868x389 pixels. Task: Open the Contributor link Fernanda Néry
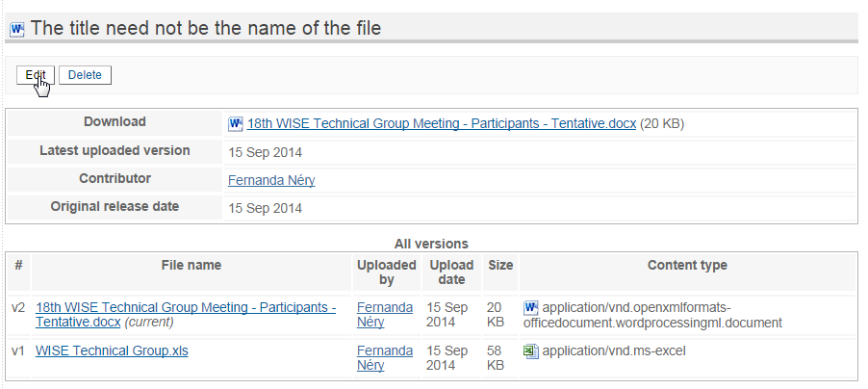tap(271, 180)
